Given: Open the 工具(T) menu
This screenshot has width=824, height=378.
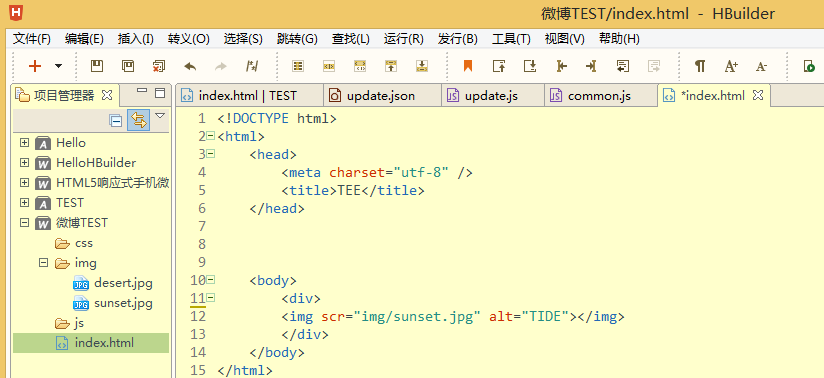Looking at the screenshot, I should click(x=511, y=38).
